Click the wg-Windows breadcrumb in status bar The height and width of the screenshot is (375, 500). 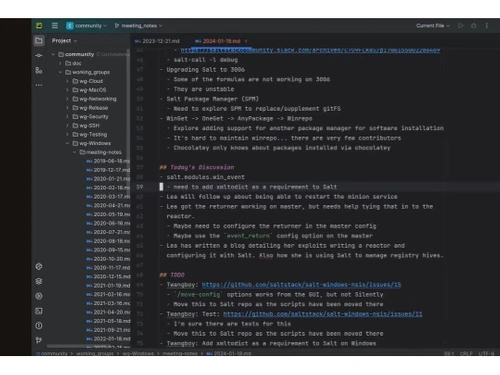pos(138,353)
